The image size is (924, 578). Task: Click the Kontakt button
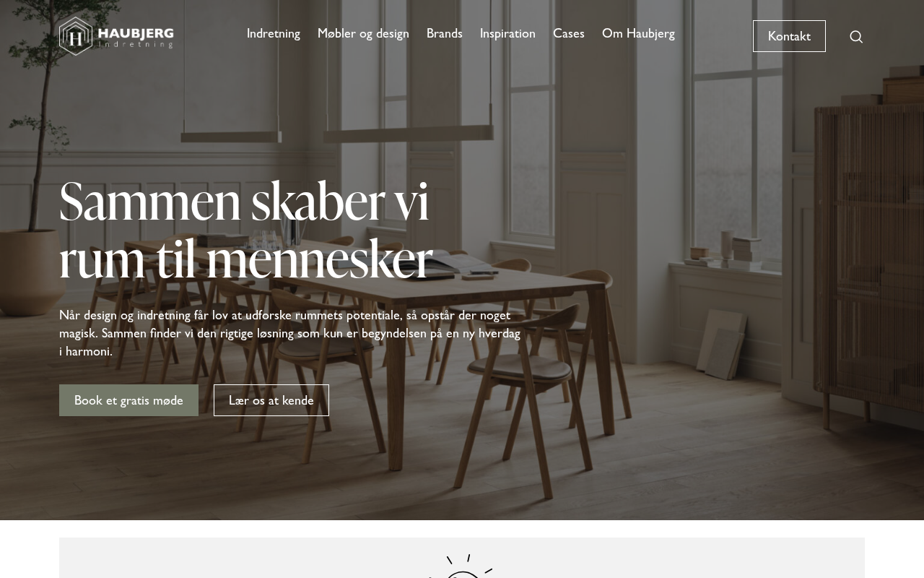pos(789,36)
